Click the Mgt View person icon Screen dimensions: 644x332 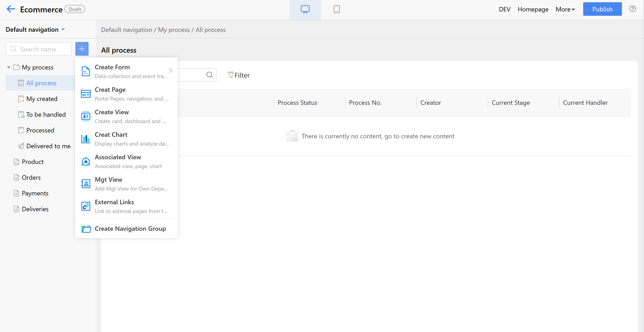tap(86, 184)
